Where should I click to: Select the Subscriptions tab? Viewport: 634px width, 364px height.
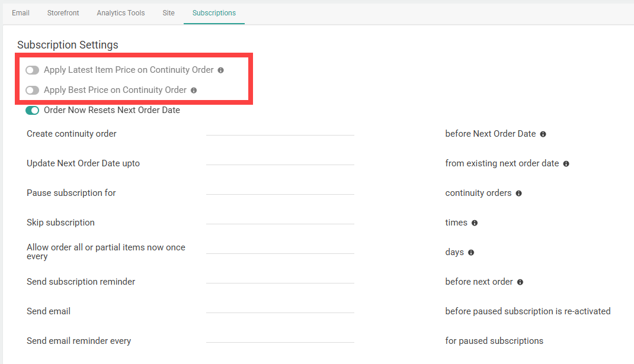214,12
